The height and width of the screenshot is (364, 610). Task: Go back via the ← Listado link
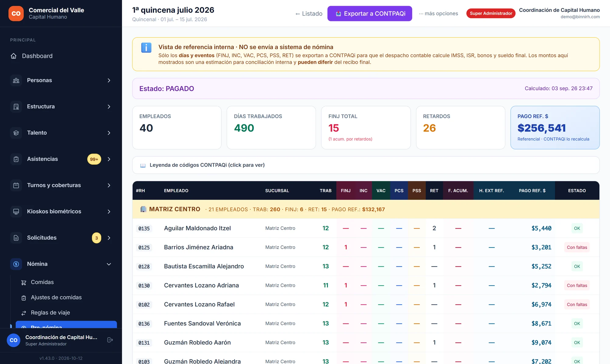(x=309, y=13)
